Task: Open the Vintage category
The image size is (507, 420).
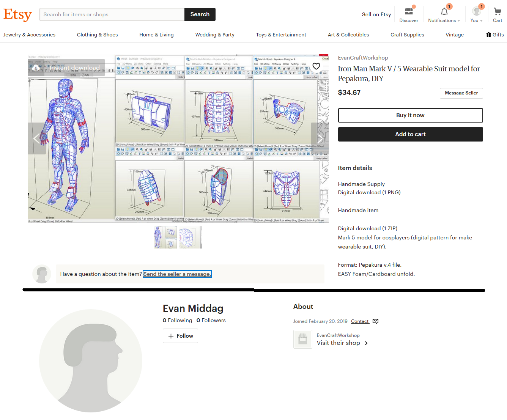Action: [x=455, y=35]
